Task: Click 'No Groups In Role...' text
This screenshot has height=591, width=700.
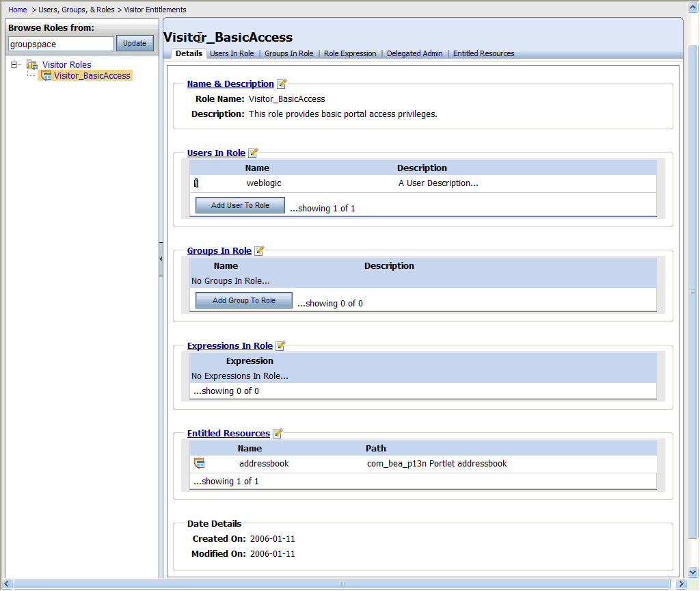Action: point(230,281)
